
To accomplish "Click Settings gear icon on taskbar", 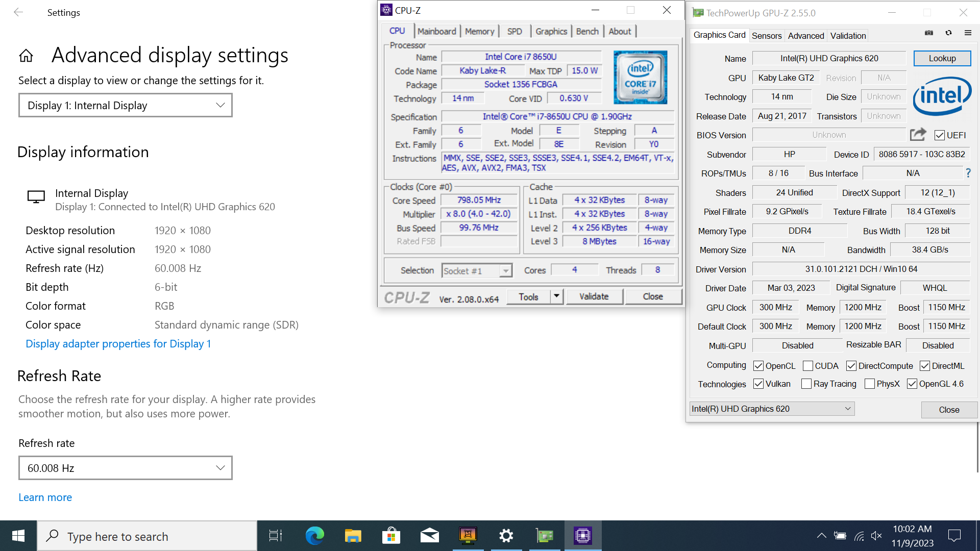I will pyautogui.click(x=506, y=536).
